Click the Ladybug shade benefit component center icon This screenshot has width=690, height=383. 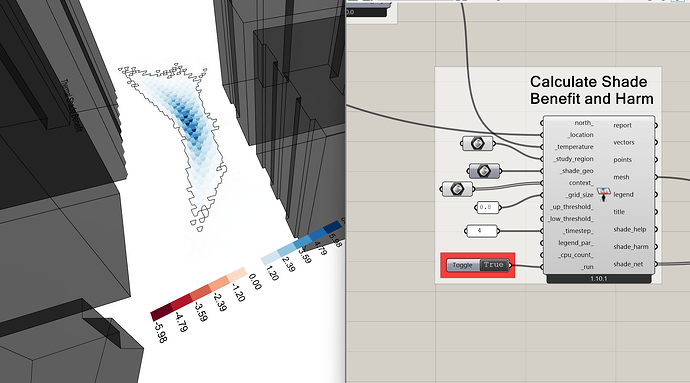click(x=603, y=194)
